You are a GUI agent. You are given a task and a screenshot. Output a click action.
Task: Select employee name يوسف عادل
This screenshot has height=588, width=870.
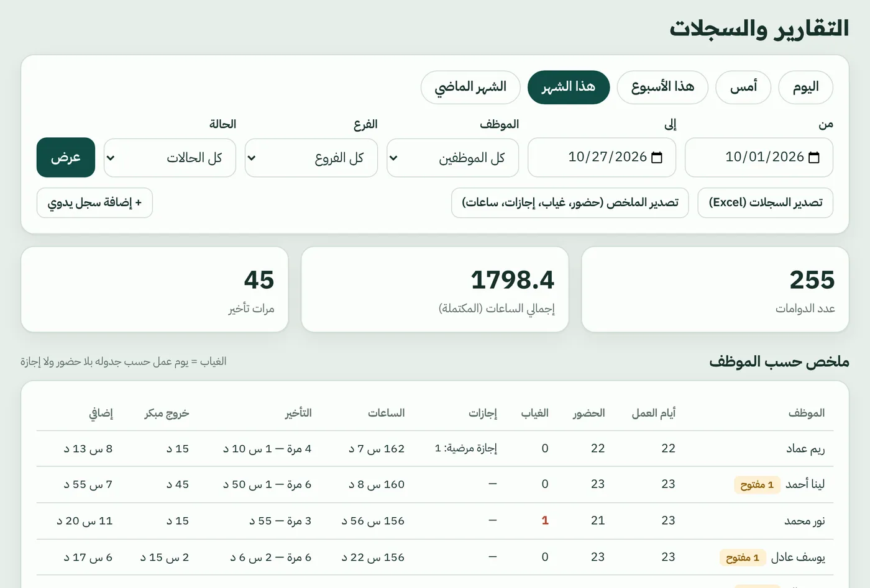point(798,558)
